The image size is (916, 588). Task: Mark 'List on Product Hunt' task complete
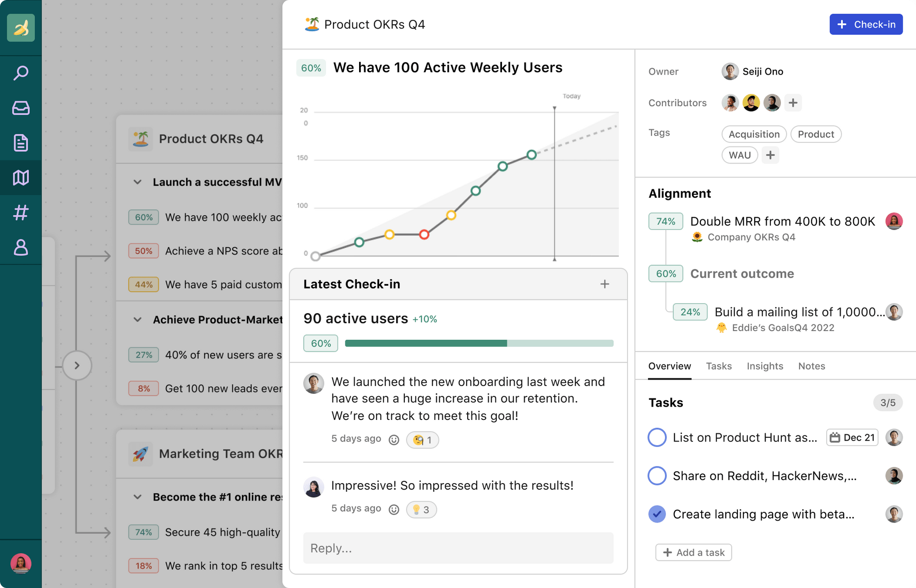(x=657, y=437)
